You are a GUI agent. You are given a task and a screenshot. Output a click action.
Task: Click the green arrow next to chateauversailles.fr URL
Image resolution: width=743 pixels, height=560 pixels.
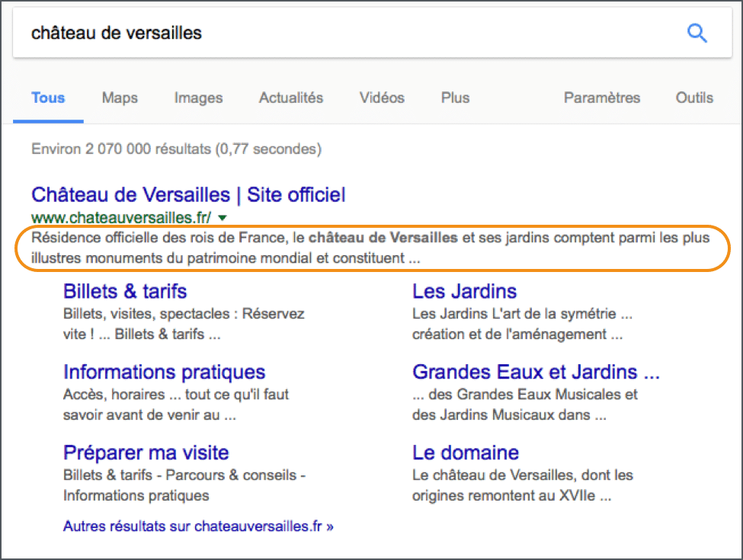coord(223,218)
